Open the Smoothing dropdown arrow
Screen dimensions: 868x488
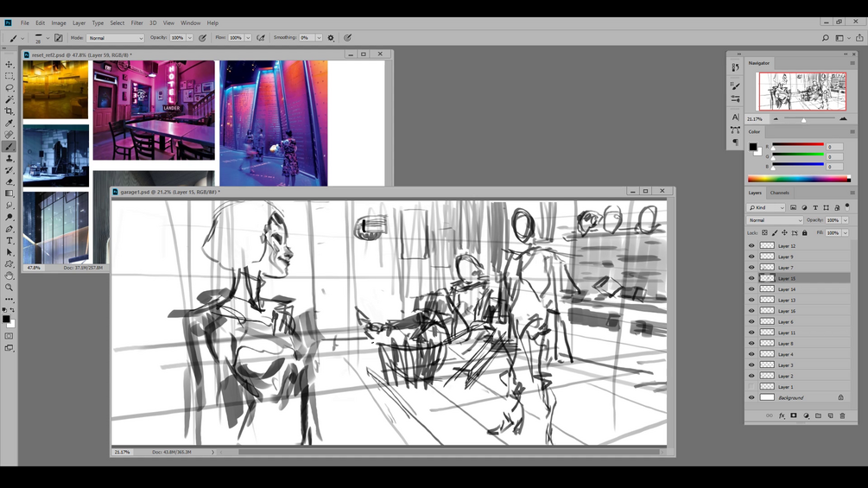pos(319,38)
